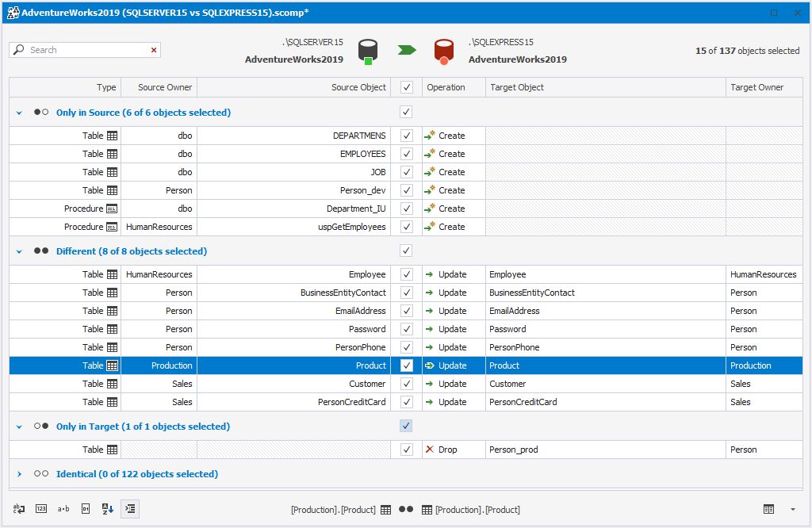Select the PersonPhone target object cell

click(x=605, y=347)
